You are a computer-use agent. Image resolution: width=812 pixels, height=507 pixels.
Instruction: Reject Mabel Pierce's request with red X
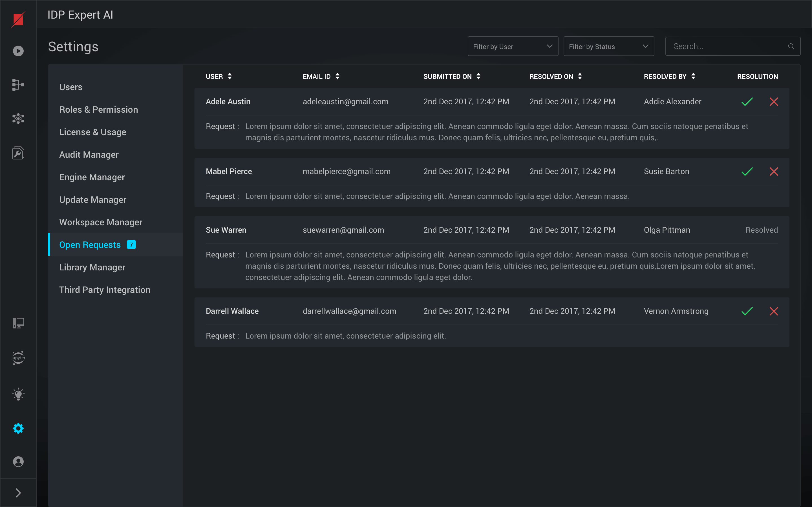coord(774,172)
